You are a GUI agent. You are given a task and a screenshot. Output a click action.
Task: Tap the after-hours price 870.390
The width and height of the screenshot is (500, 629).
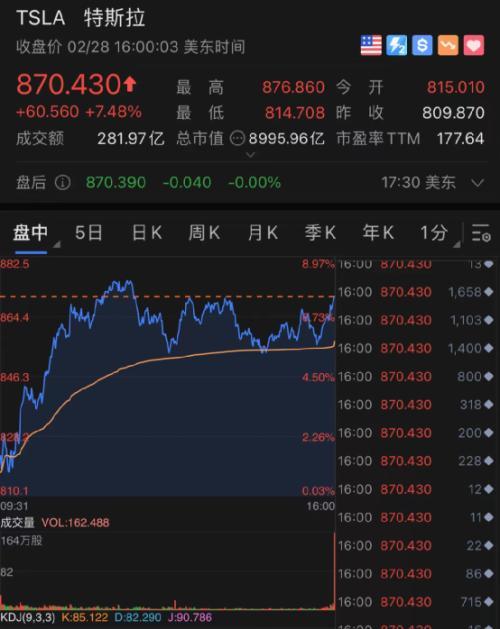point(116,183)
